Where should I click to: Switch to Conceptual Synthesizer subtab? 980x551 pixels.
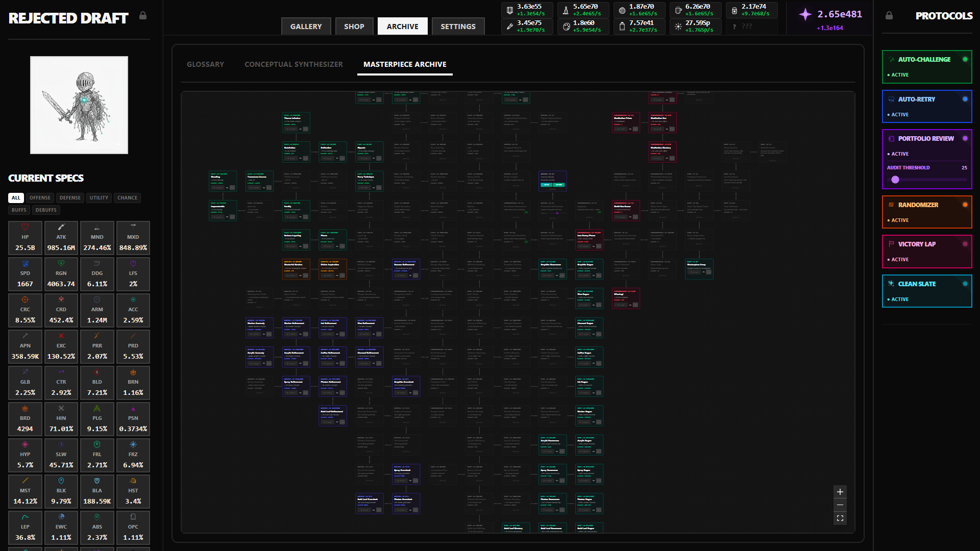point(293,64)
